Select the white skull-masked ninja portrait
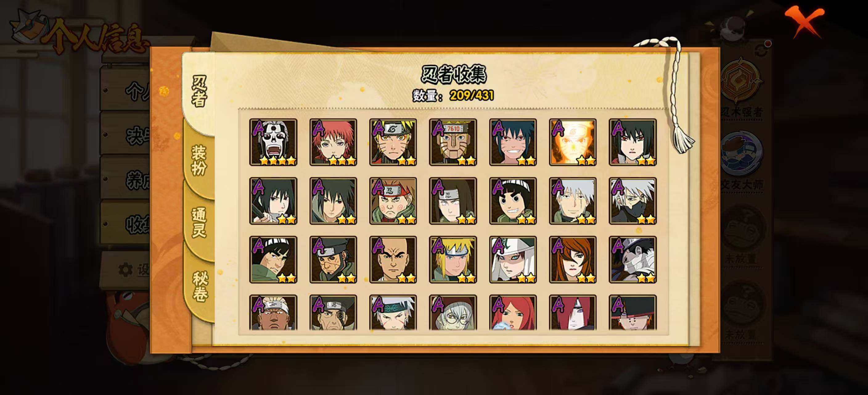 pyautogui.click(x=273, y=142)
